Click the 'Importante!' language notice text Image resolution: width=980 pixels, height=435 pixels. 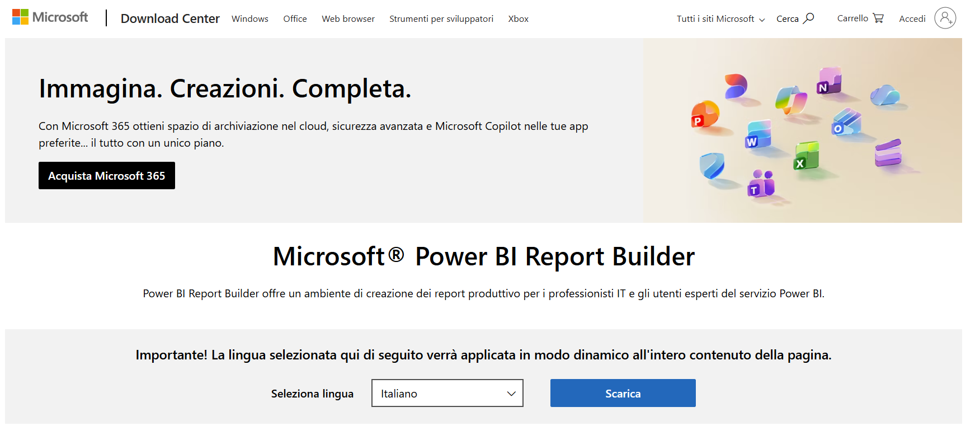[x=483, y=355]
